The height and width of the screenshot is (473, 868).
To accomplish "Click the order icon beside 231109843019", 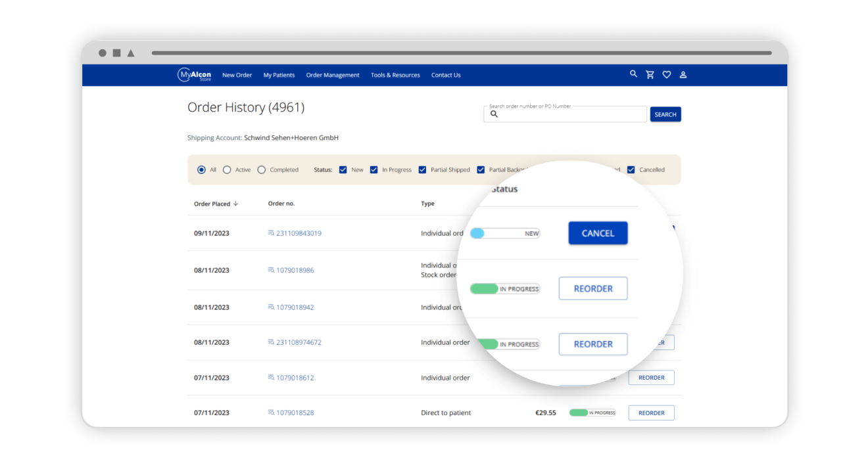I will click(271, 233).
